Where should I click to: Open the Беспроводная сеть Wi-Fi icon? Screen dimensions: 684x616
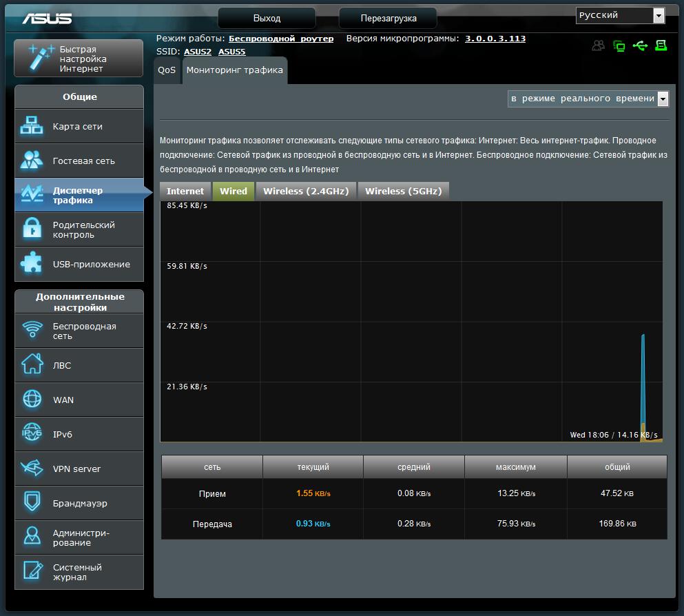tap(32, 330)
